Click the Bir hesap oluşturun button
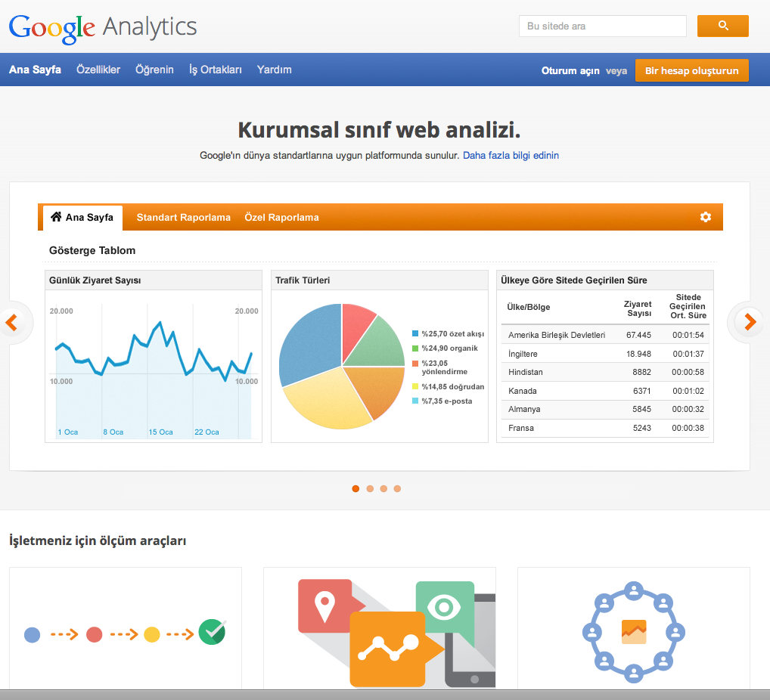 click(x=692, y=70)
